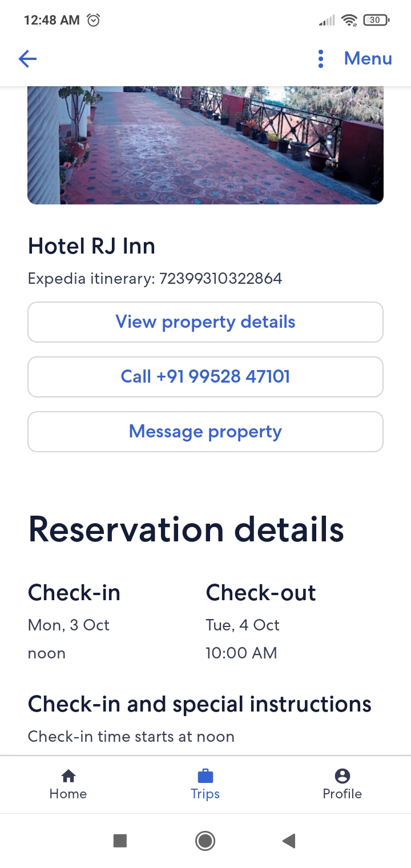The height and width of the screenshot is (868, 411).
Task: Tap the Trips suitcase icon
Action: pyautogui.click(x=205, y=775)
